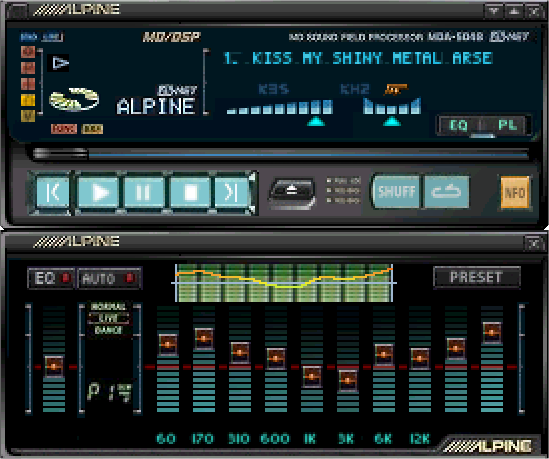Click the song position seek bar

pos(280,154)
